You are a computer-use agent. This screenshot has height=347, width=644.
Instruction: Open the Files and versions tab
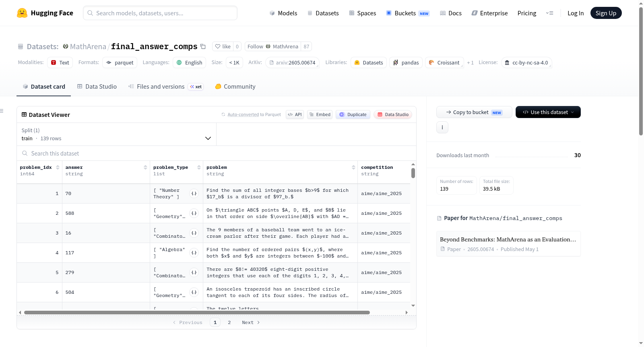click(166, 86)
